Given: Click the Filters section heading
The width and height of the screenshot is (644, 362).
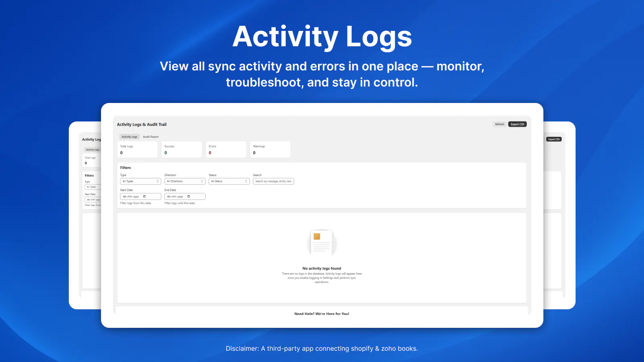Looking at the screenshot, I should pos(126,168).
